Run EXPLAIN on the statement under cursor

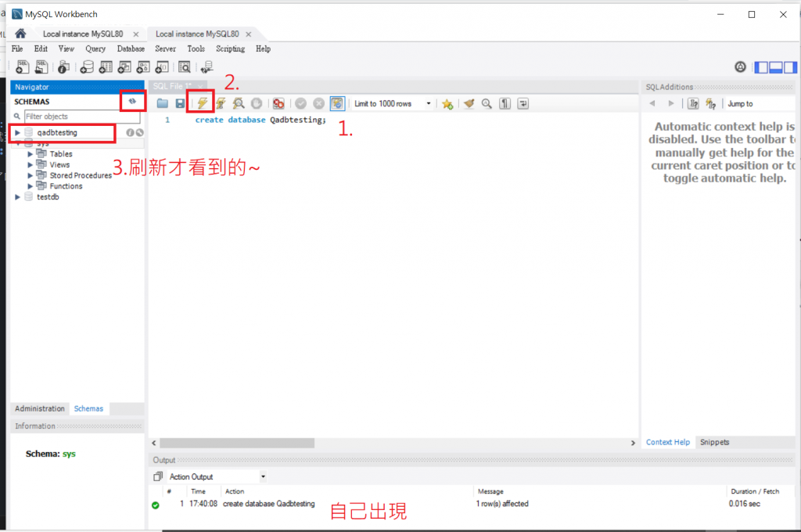pos(239,104)
